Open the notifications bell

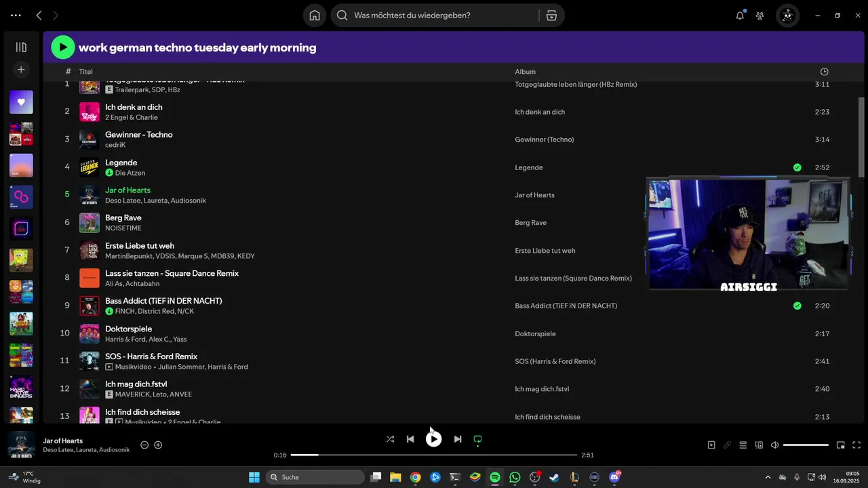click(x=740, y=15)
